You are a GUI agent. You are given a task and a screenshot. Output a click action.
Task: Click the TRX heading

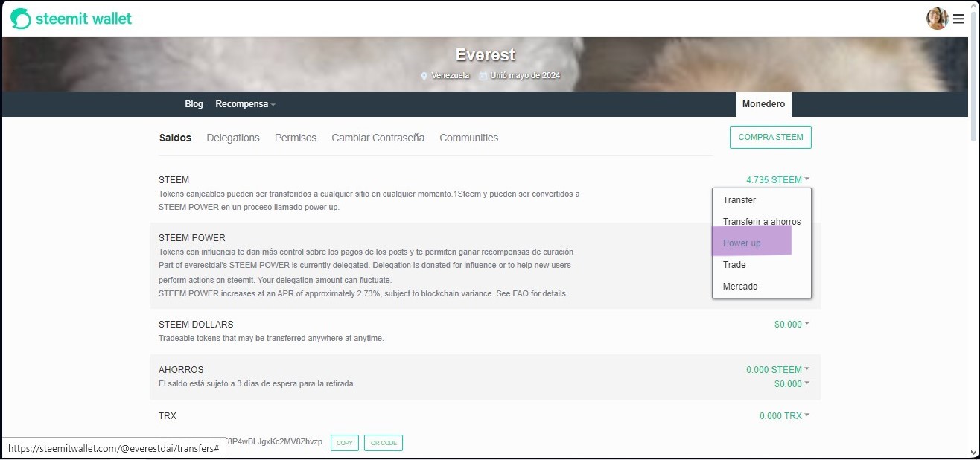coord(168,415)
